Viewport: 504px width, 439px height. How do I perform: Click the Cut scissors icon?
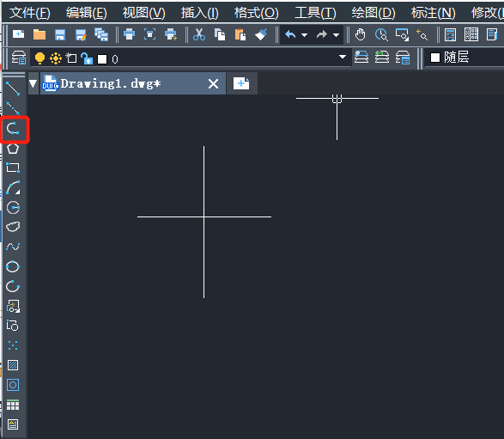click(x=199, y=34)
